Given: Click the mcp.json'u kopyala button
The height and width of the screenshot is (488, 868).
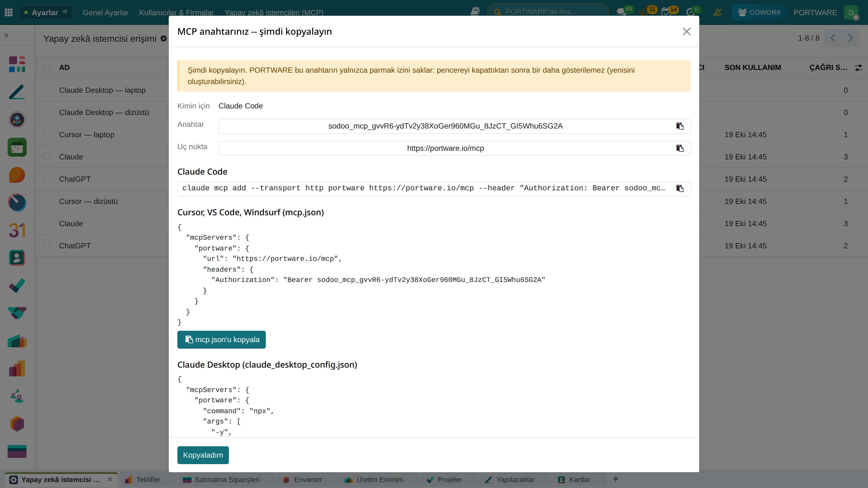Looking at the screenshot, I should [x=221, y=339].
